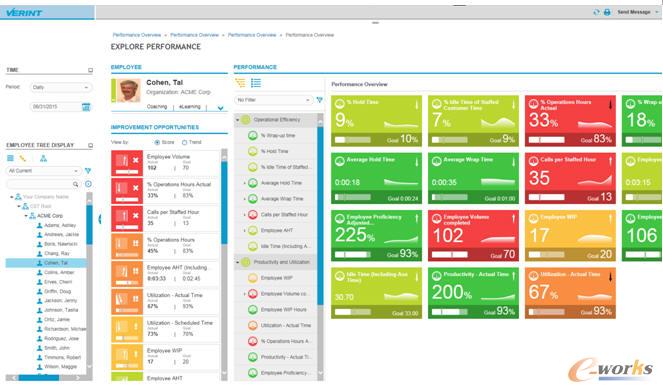Switch employee tree to list view icon
The width and height of the screenshot is (663, 392).
click(11, 158)
